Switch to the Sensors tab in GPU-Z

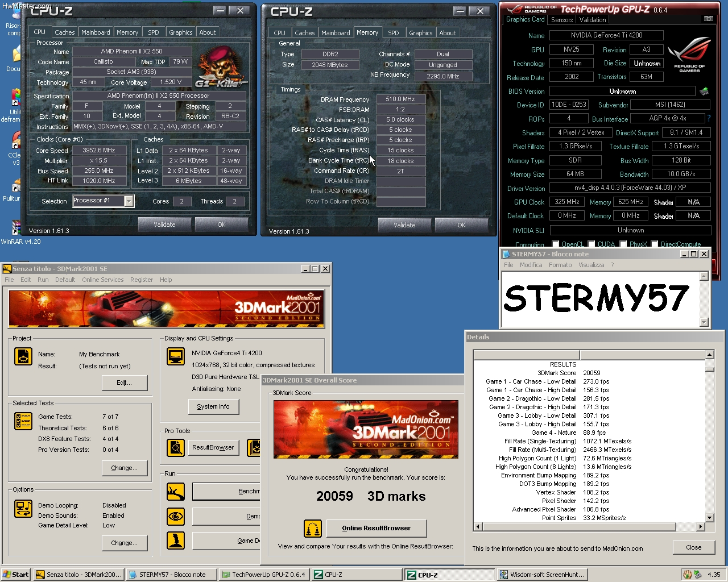[562, 20]
